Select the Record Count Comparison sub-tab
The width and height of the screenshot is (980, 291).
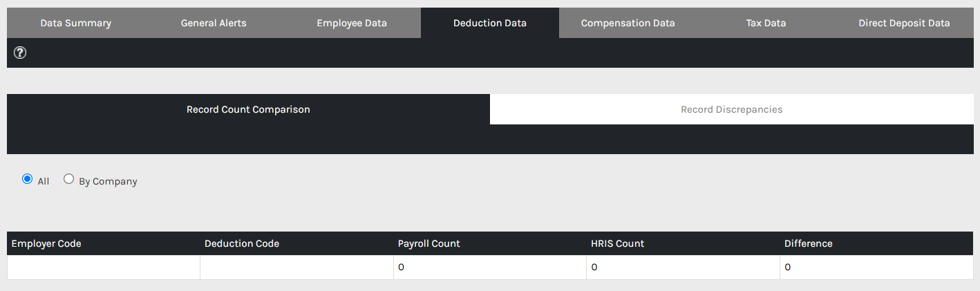coord(248,109)
